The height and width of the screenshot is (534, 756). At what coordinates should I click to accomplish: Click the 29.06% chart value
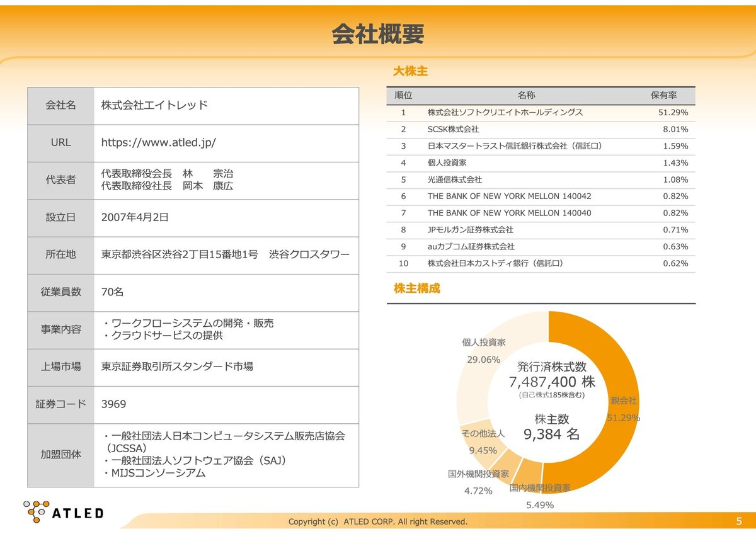click(484, 360)
